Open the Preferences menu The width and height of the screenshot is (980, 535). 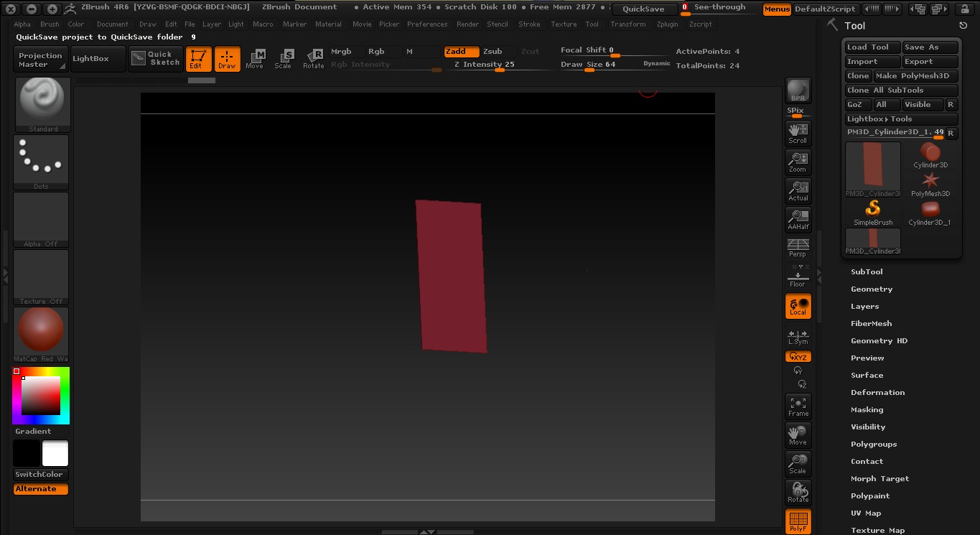(427, 24)
